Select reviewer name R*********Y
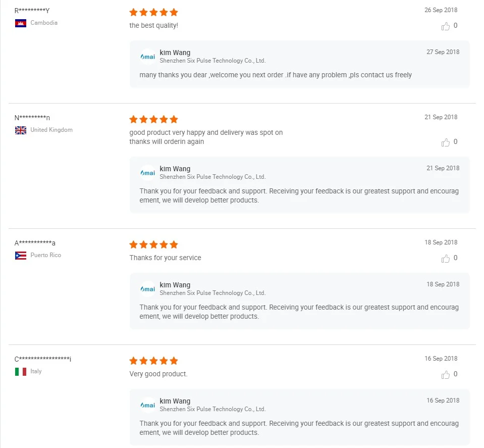484x448 pixels. (32, 11)
